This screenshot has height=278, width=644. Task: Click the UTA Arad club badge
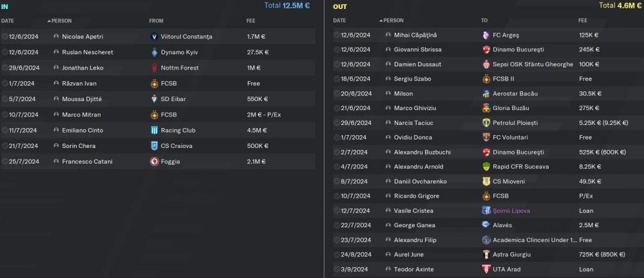486,269
